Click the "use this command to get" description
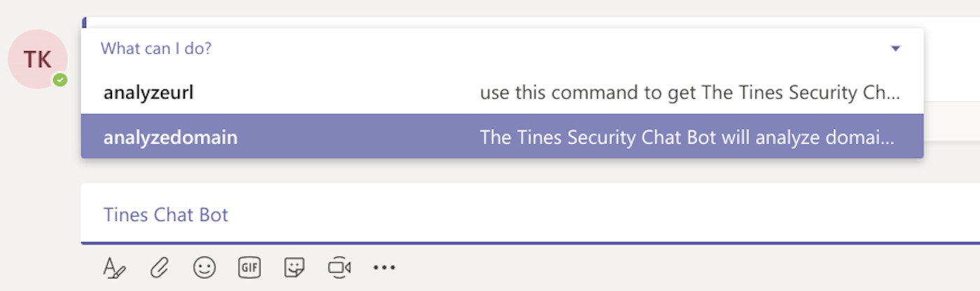Viewport: 980px width, 291px height. [x=689, y=93]
